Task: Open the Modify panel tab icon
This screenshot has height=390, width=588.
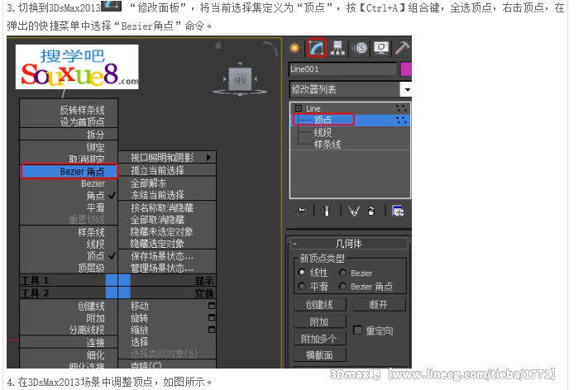Action: (x=317, y=48)
